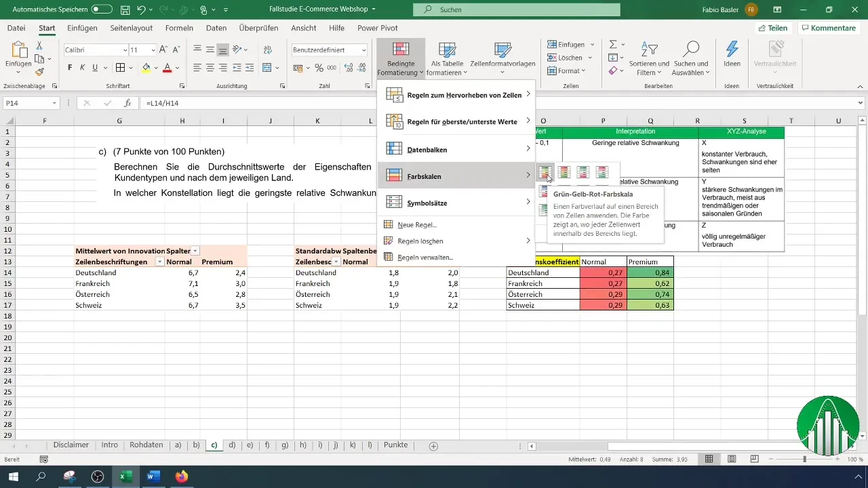868x488 pixels.
Task: Click the thousands separator 000 icon
Action: tap(331, 67)
